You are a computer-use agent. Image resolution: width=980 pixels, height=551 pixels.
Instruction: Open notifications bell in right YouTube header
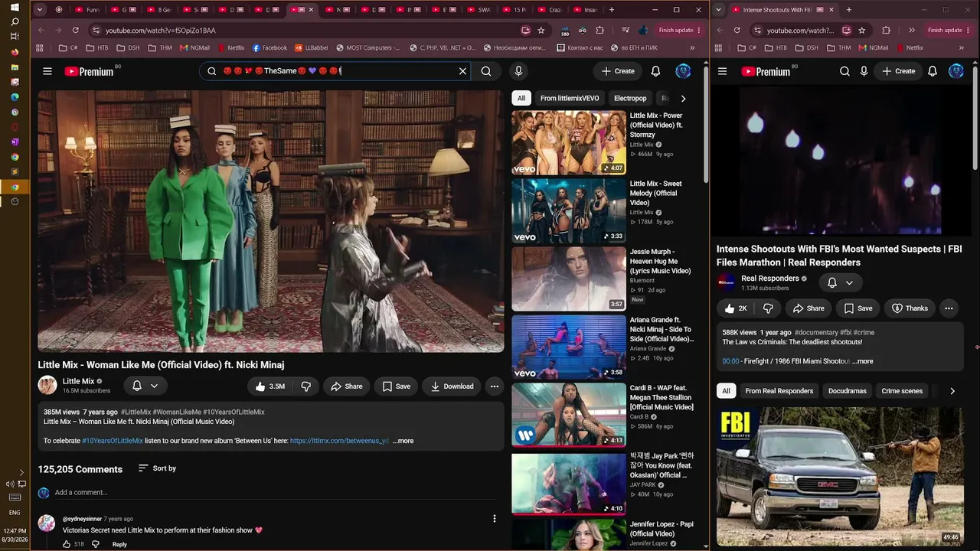pos(933,71)
